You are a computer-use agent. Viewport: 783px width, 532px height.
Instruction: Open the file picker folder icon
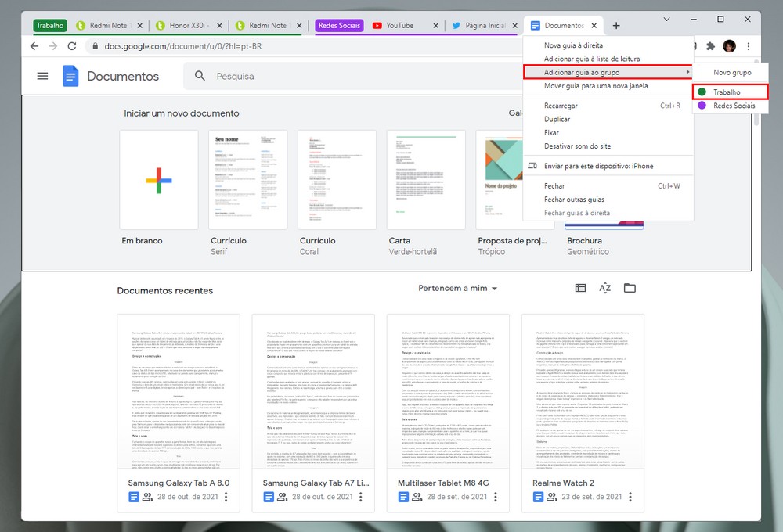pyautogui.click(x=630, y=288)
